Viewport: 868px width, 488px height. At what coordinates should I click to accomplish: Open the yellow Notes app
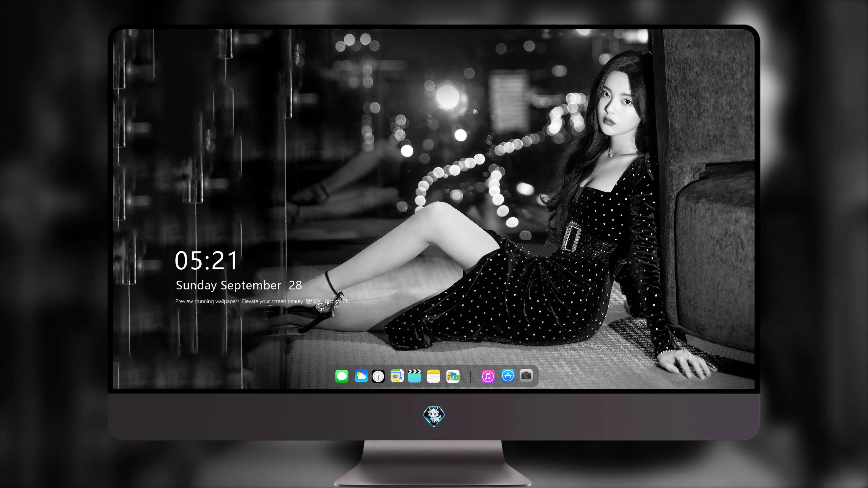pos(433,376)
